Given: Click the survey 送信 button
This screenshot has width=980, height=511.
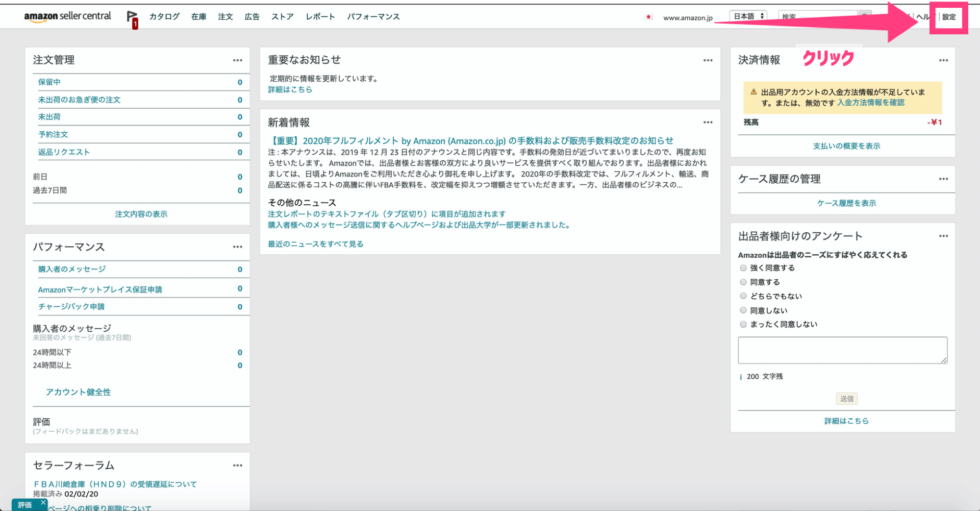Looking at the screenshot, I should coord(847,399).
